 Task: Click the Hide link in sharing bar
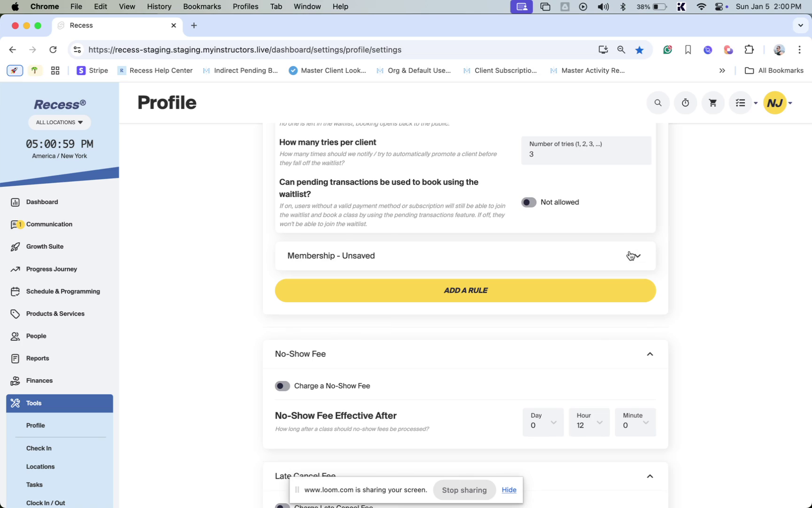coord(509,490)
